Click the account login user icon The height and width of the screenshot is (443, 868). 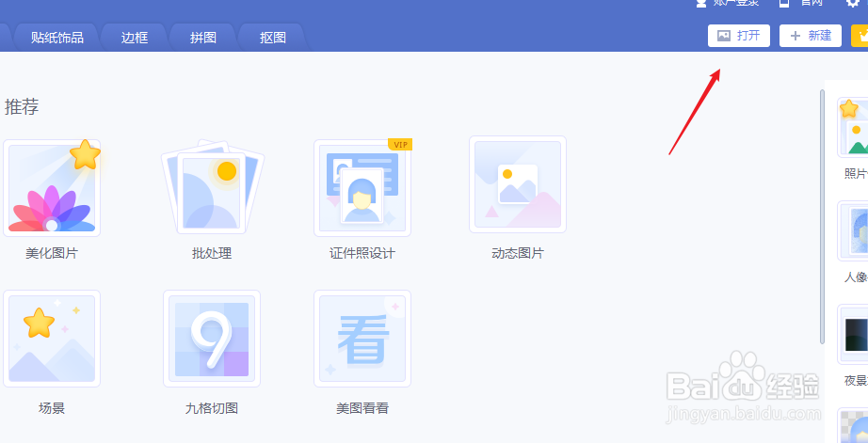tap(701, 3)
